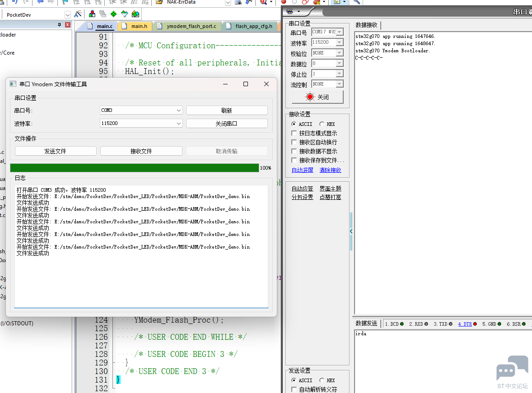Click the 清除接收 link
Screen dimensions: 532x393
[x=330, y=170]
